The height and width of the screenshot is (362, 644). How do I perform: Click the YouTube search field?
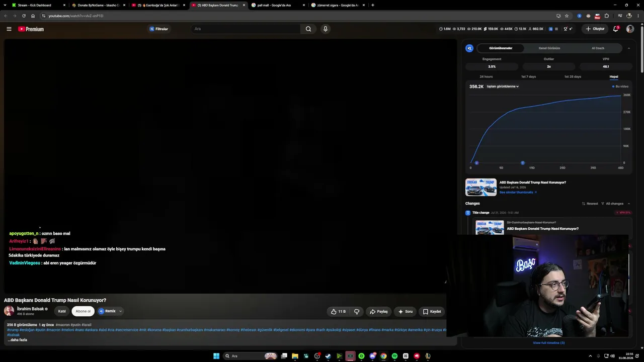click(x=246, y=29)
